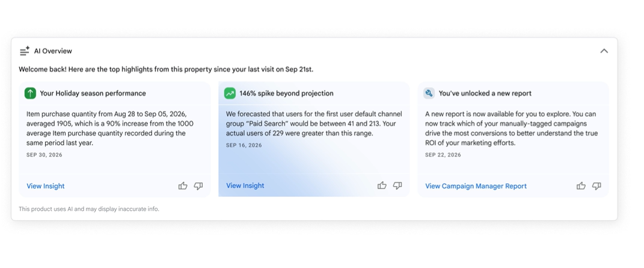Image resolution: width=644 pixels, height=268 pixels.
Task: Thumbs up the Holiday season performance card
Action: tap(183, 186)
